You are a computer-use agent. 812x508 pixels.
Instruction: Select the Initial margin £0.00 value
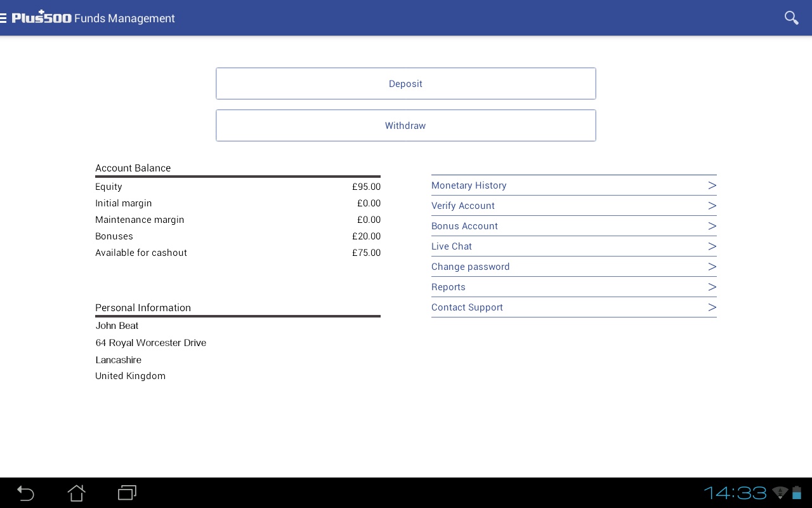[369, 203]
